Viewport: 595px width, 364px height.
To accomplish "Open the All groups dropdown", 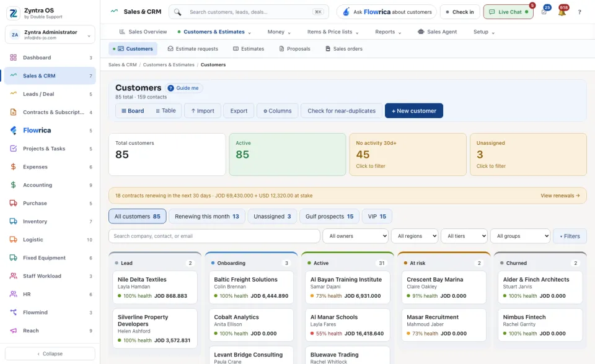I will 520,236.
